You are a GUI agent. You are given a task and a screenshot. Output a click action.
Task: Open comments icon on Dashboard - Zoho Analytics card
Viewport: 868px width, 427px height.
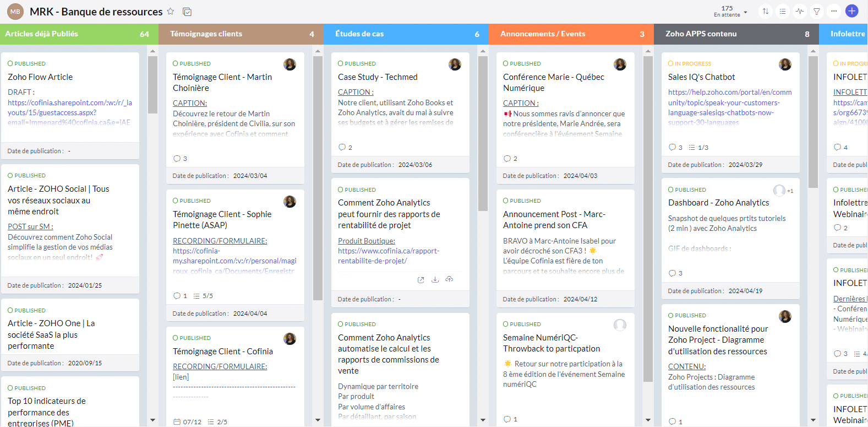click(672, 273)
